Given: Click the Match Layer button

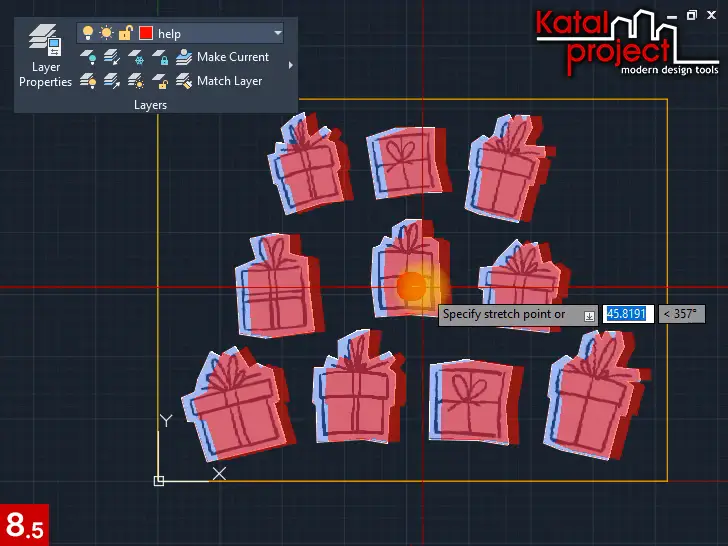Looking at the screenshot, I should (x=219, y=81).
